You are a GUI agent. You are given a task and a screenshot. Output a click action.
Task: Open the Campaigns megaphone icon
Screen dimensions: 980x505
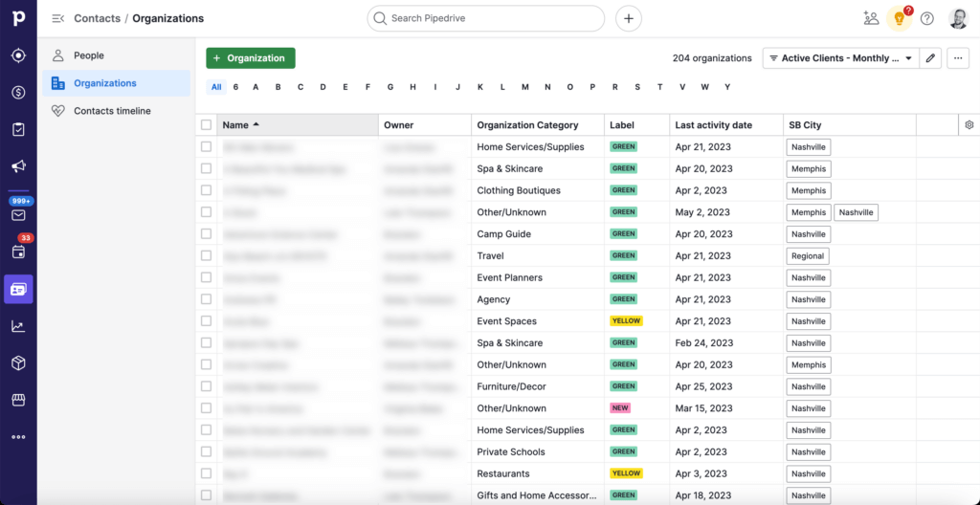18,166
